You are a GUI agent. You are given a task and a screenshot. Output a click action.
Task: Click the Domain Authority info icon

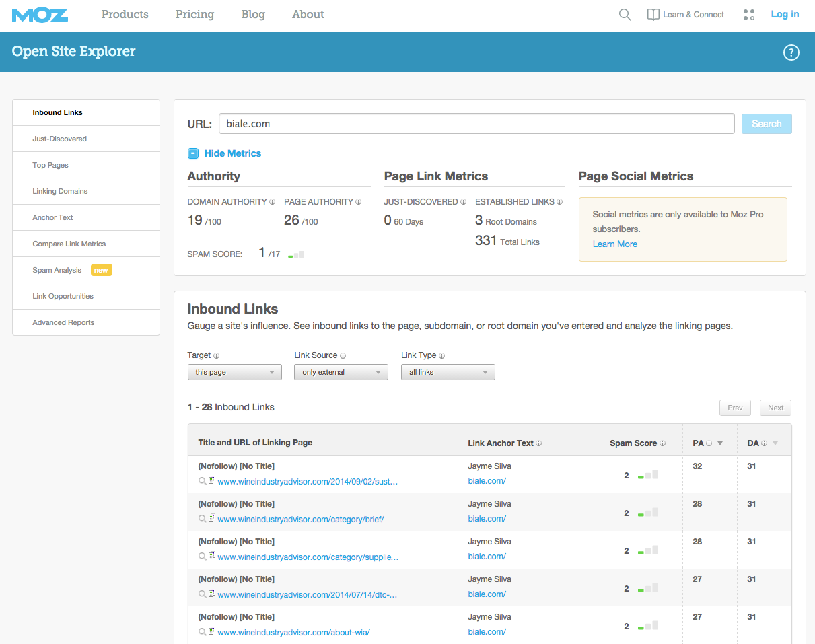coord(273,202)
